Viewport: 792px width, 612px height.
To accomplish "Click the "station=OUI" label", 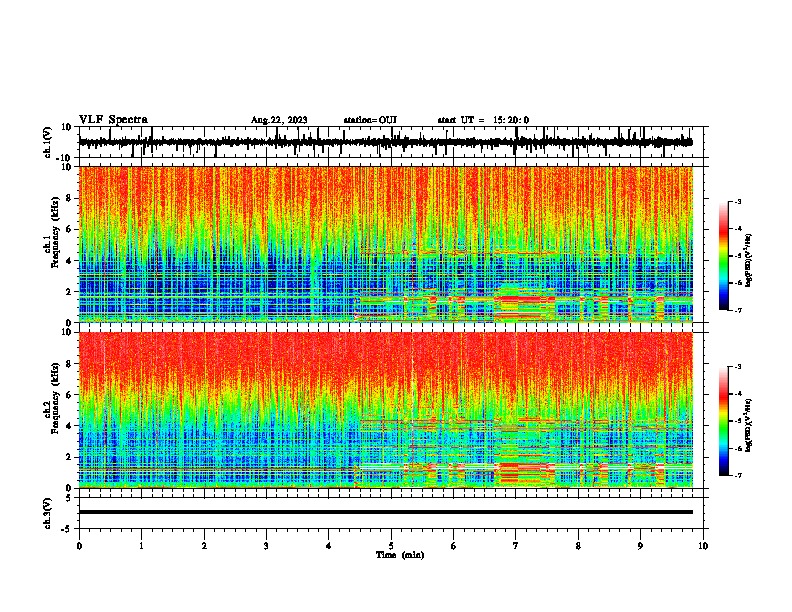I will point(370,120).
